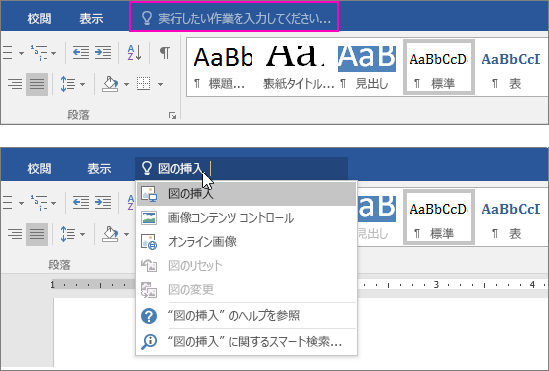The height and width of the screenshot is (371, 549).
Task: Toggle right alignment in upper ribbon
Action: pyautogui.click(x=15, y=84)
